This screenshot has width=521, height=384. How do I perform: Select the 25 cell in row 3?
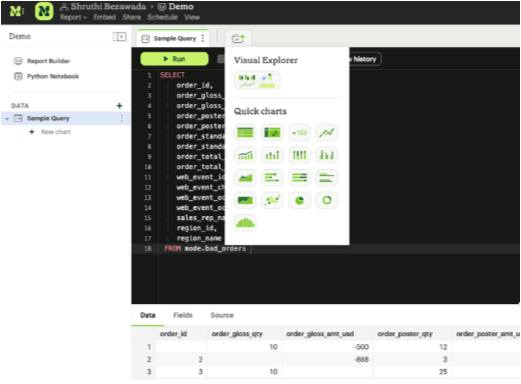pyautogui.click(x=412, y=372)
